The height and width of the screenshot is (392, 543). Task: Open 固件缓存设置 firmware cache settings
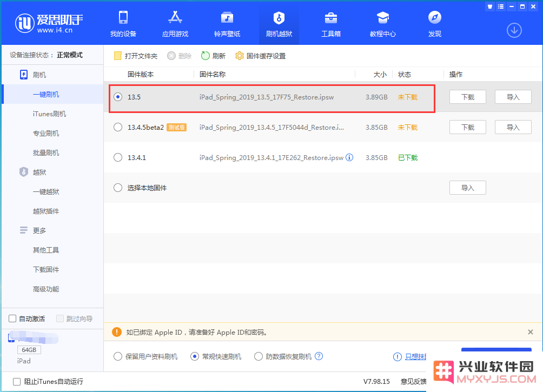point(261,56)
